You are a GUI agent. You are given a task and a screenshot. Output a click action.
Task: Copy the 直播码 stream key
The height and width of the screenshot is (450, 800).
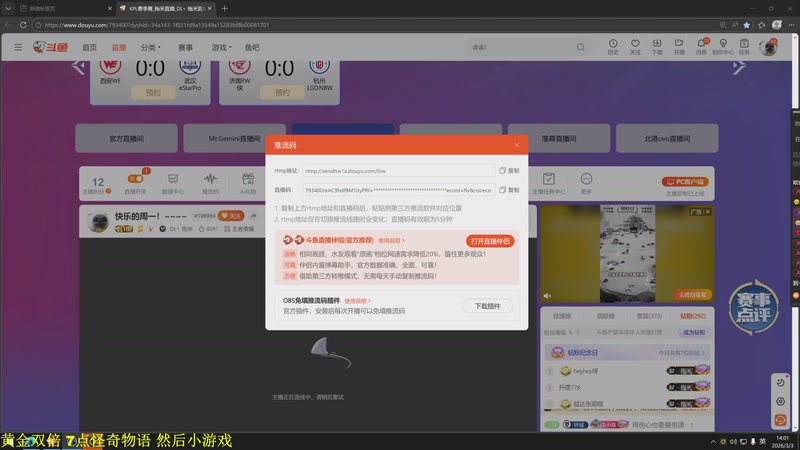(x=509, y=190)
